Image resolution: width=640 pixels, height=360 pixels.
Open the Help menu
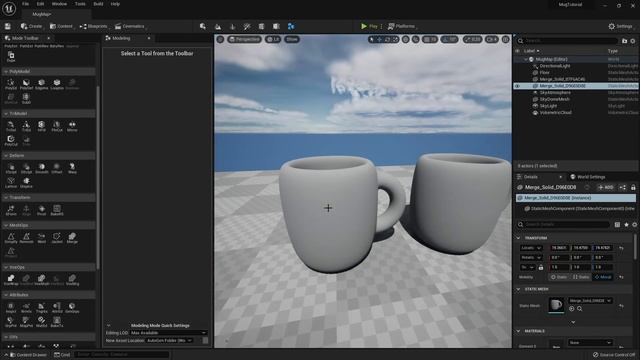[115, 4]
